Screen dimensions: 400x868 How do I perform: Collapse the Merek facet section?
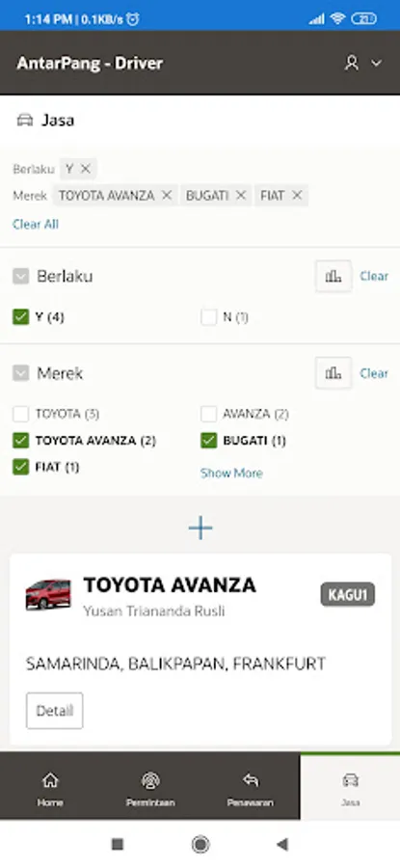21,373
